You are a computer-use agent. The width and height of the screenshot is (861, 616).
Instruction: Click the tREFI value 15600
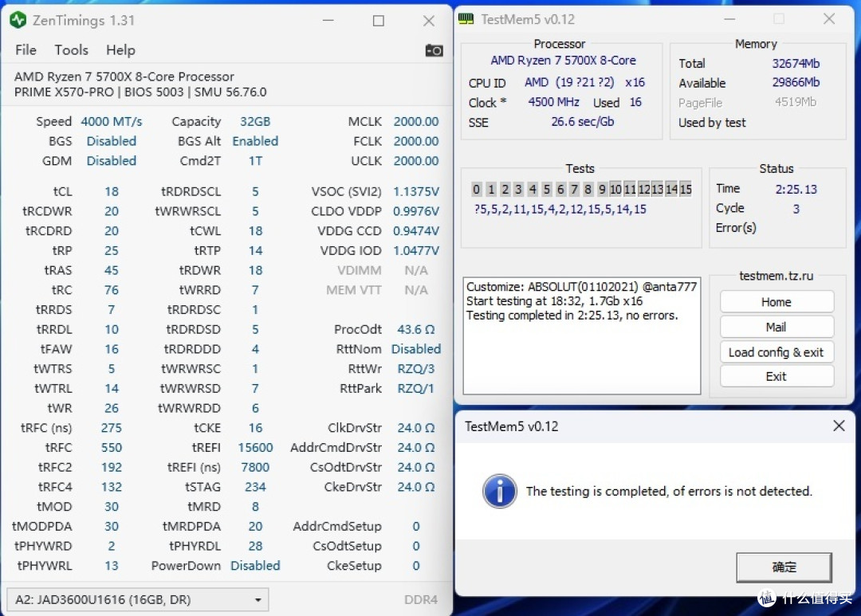point(255,447)
